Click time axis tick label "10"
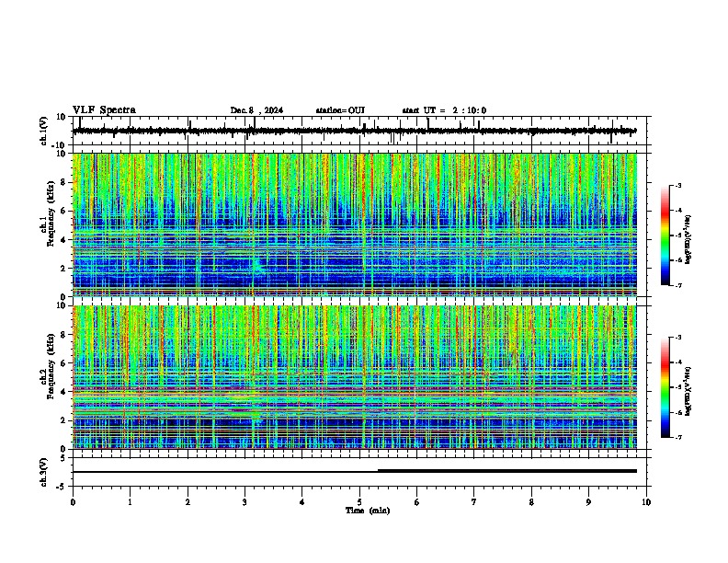Image resolution: width=728 pixels, height=563 pixels. (x=646, y=502)
